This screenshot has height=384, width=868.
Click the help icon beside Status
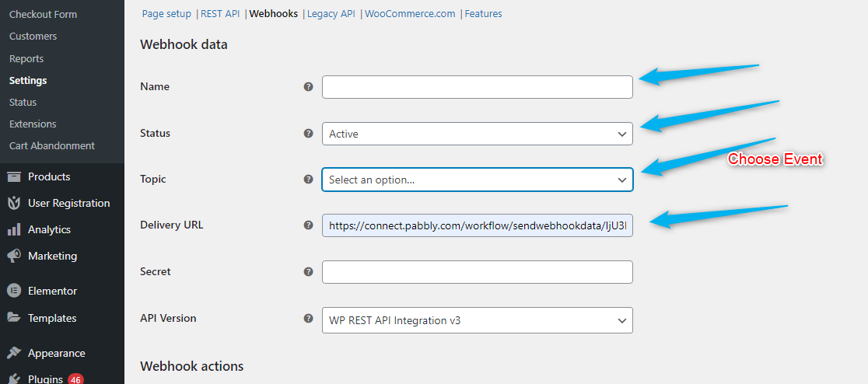coord(308,134)
